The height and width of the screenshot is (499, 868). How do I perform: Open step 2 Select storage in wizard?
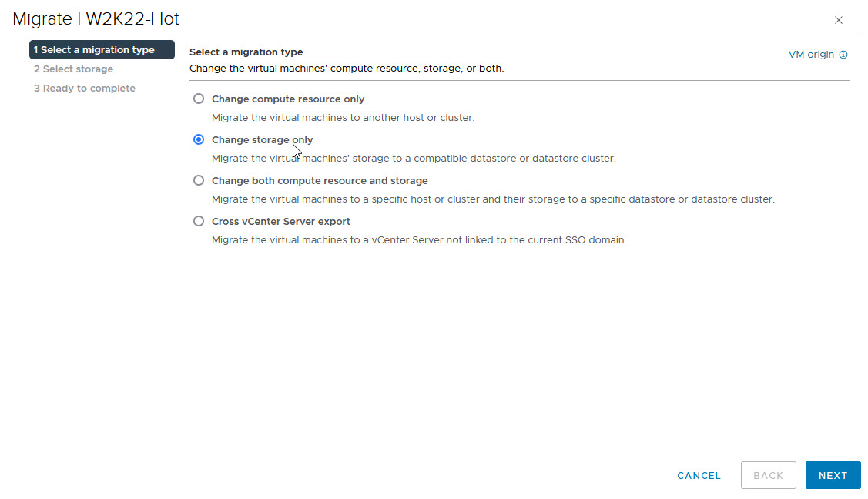point(73,69)
